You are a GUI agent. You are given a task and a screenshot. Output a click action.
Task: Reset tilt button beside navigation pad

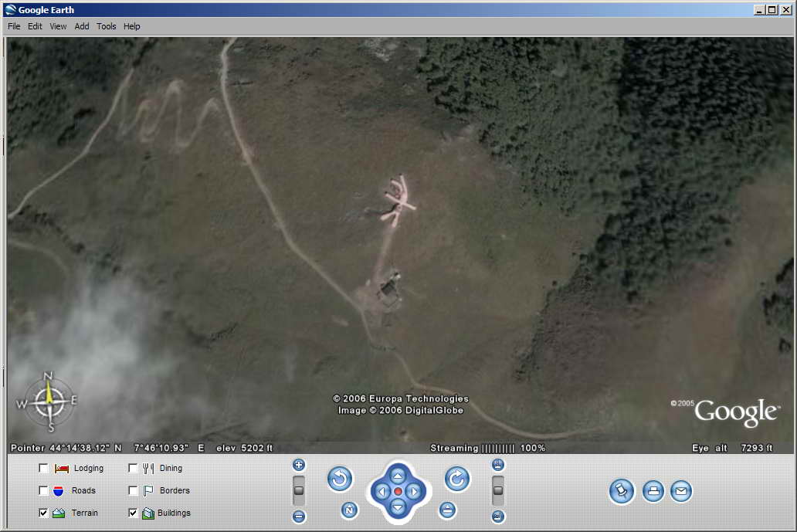[447, 510]
